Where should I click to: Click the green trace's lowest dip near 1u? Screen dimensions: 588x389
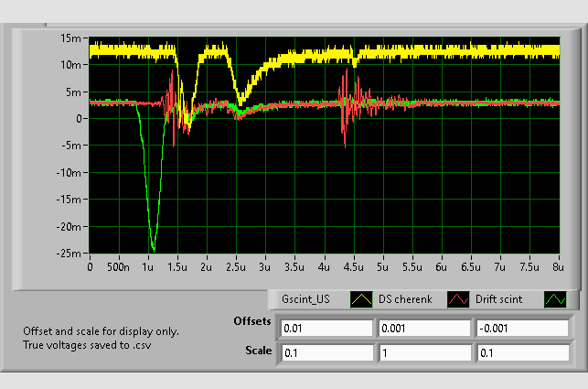(x=153, y=248)
